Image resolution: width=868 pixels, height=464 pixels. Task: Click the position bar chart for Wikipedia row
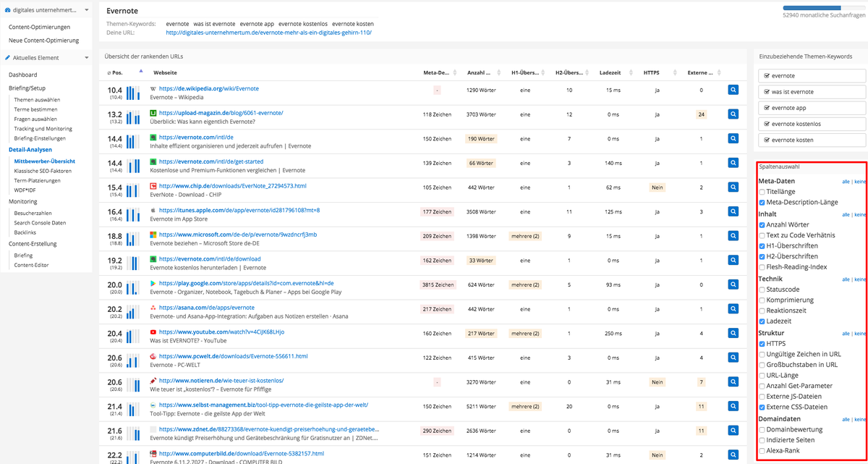pos(134,93)
